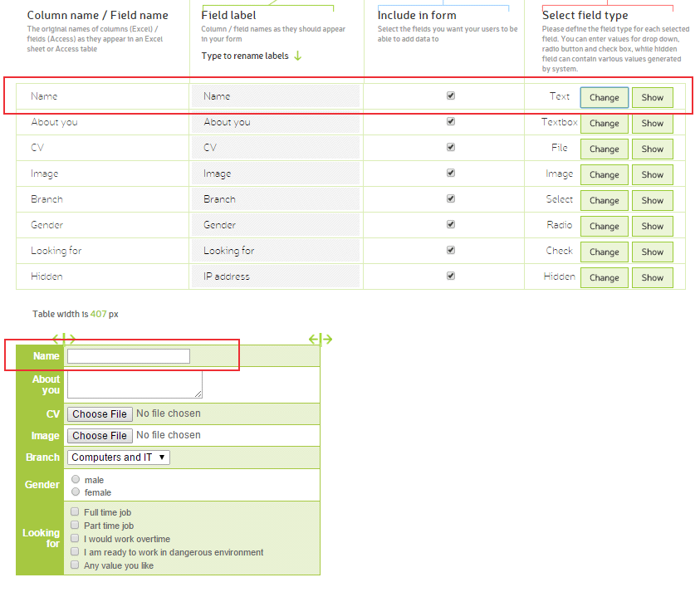Image resolution: width=700 pixels, height=592 pixels.
Task: Check the Full time job option
Action: click(74, 512)
